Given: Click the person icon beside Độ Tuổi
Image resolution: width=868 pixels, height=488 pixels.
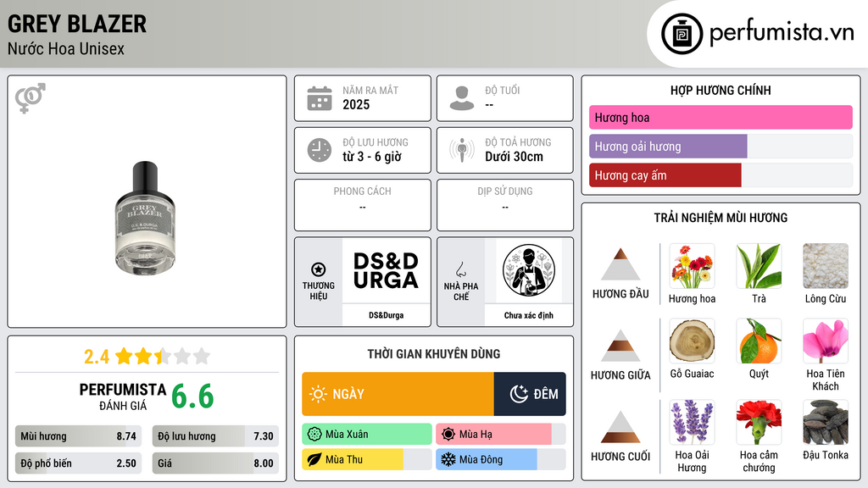Looking at the screenshot, I should (x=462, y=98).
